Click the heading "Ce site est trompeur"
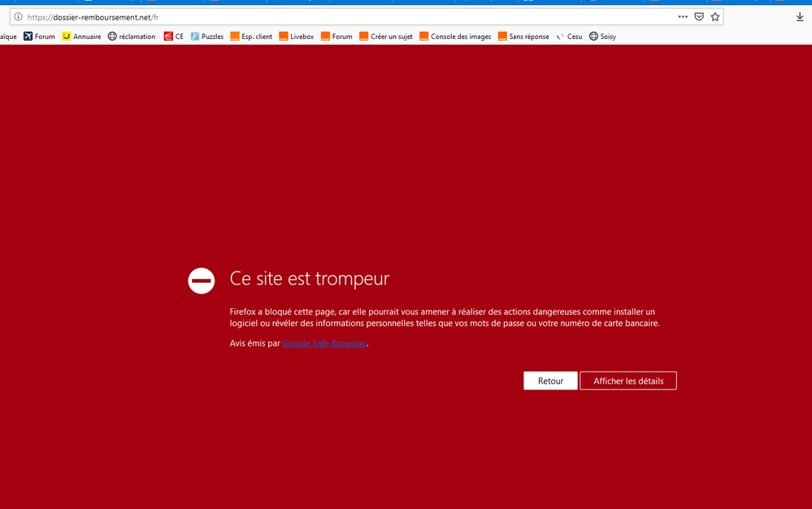This screenshot has height=509, width=812. (x=309, y=279)
